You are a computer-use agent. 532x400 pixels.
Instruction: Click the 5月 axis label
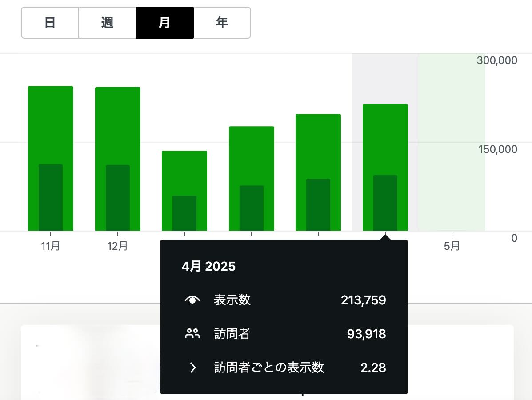tap(452, 246)
